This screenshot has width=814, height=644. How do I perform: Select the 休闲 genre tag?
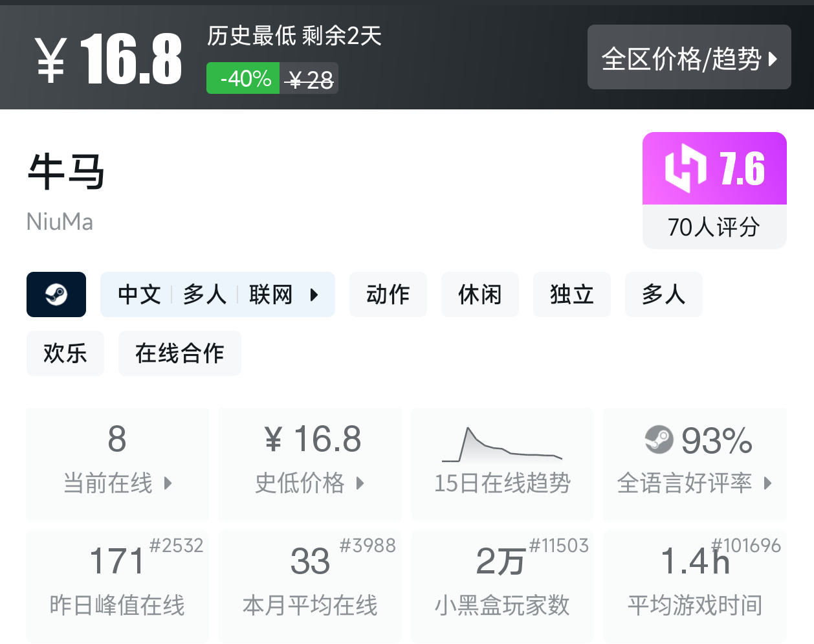480,294
